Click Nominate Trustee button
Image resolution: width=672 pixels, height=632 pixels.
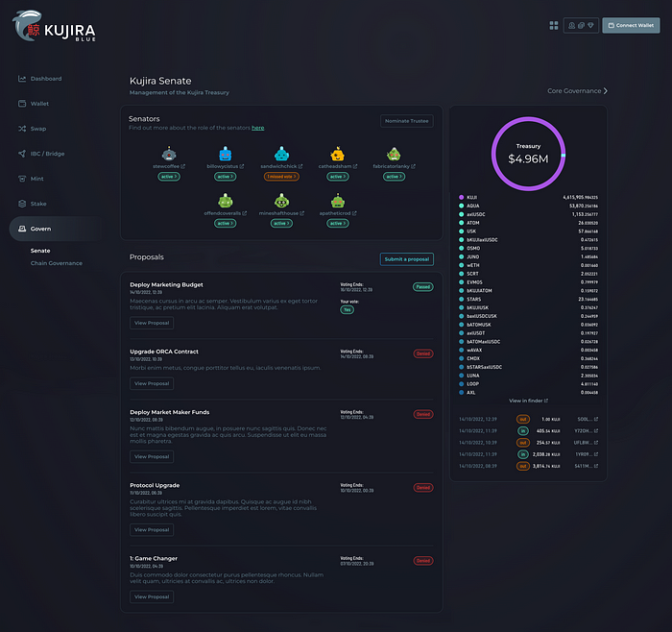[x=407, y=121]
